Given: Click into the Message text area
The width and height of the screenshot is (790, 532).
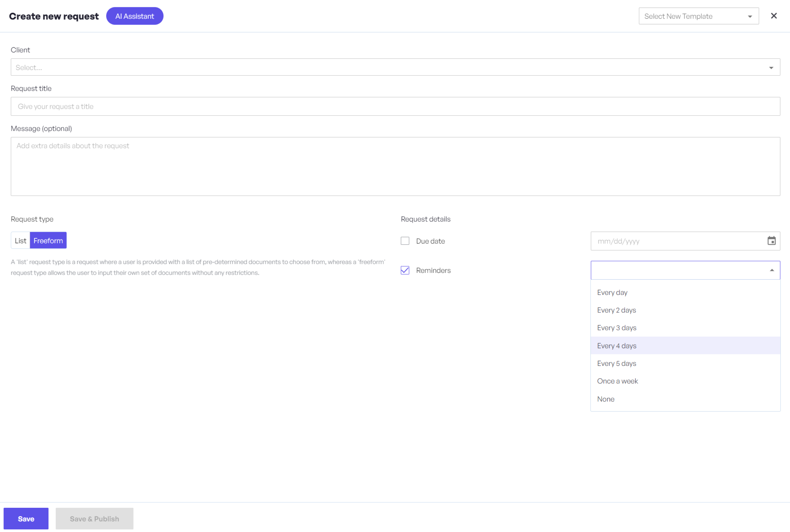Looking at the screenshot, I should pyautogui.click(x=395, y=166).
